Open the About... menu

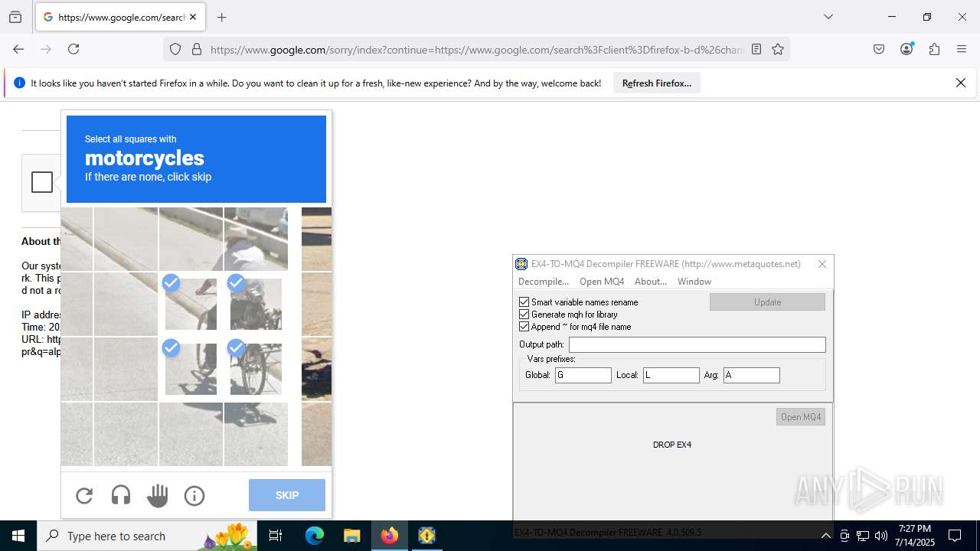click(651, 282)
